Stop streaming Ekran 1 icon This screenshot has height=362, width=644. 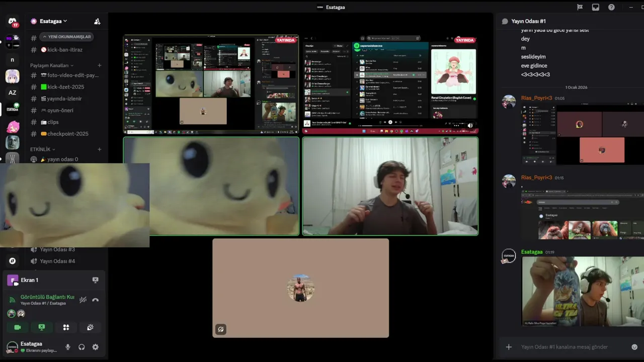pyautogui.click(x=95, y=280)
